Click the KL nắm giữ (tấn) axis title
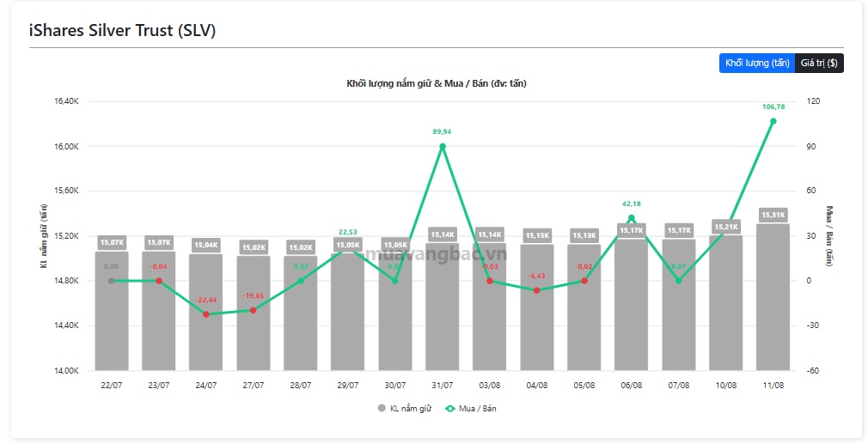868x444 pixels. coord(44,236)
